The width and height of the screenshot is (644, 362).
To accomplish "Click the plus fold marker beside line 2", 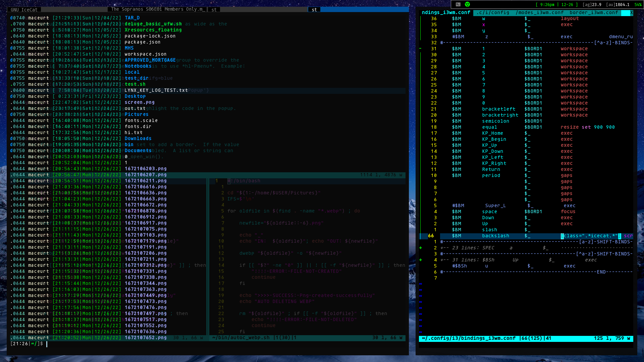I will pos(421,248).
